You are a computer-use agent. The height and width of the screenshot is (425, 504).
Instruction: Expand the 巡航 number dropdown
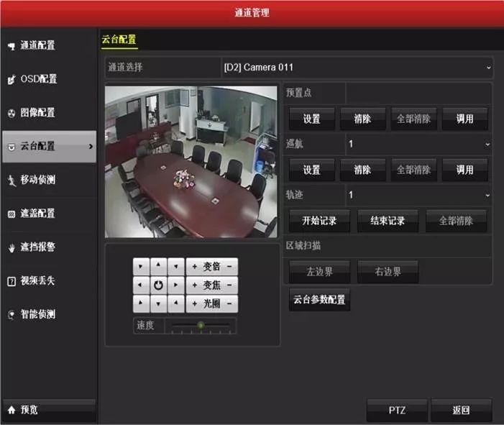point(418,144)
